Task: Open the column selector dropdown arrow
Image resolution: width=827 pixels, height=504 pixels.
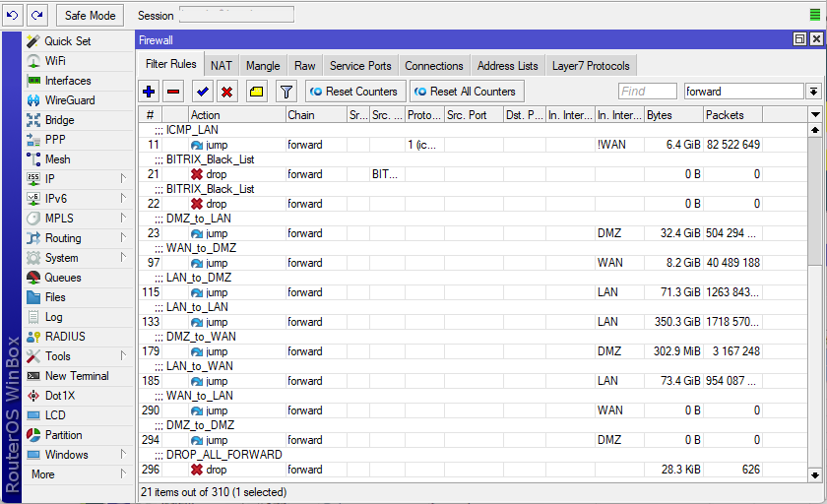Action: pyautogui.click(x=814, y=115)
